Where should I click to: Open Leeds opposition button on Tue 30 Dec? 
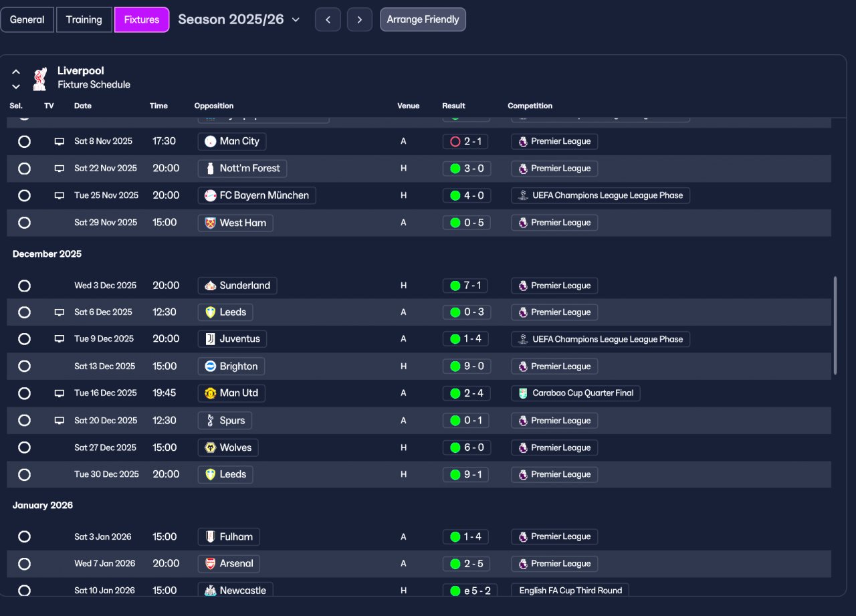click(226, 474)
